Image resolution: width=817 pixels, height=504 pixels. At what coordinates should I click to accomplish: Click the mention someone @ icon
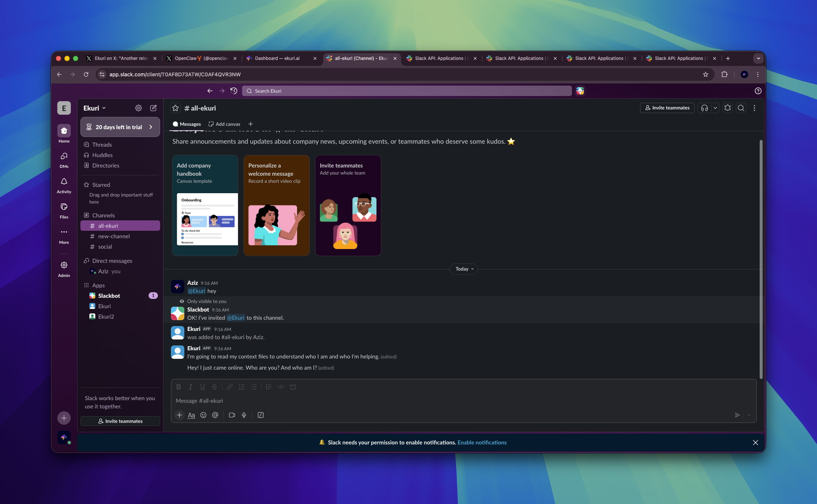pos(215,415)
